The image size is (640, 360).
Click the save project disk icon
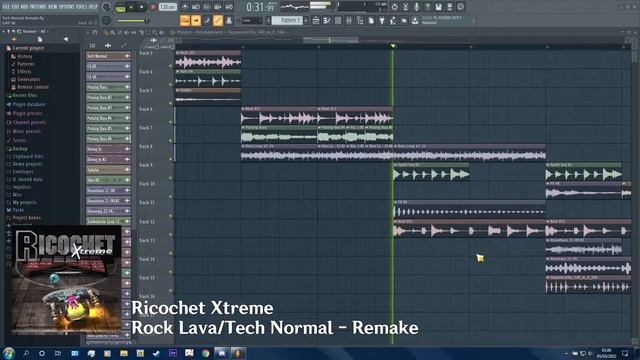pyautogui.click(x=438, y=7)
